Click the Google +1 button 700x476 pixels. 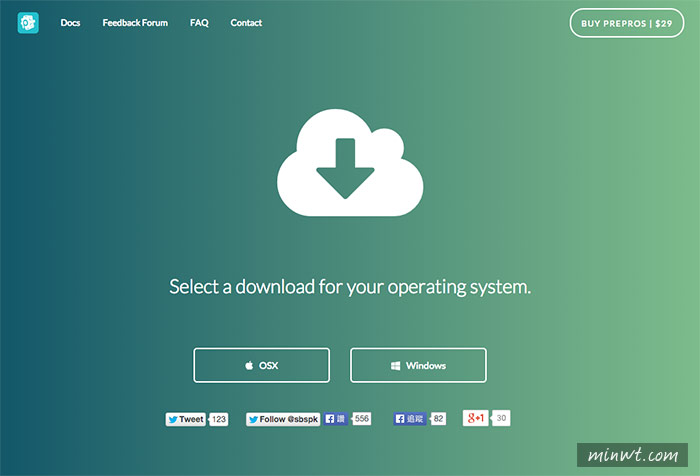pos(476,418)
